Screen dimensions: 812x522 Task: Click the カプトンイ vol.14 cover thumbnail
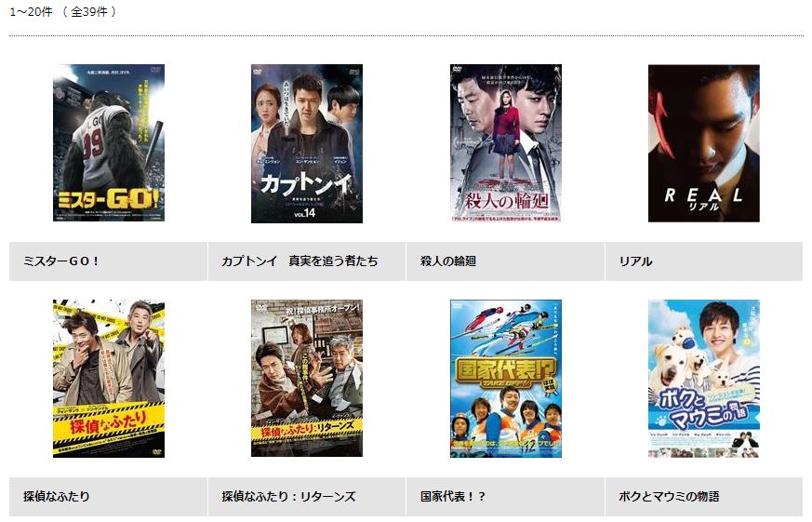point(307,143)
